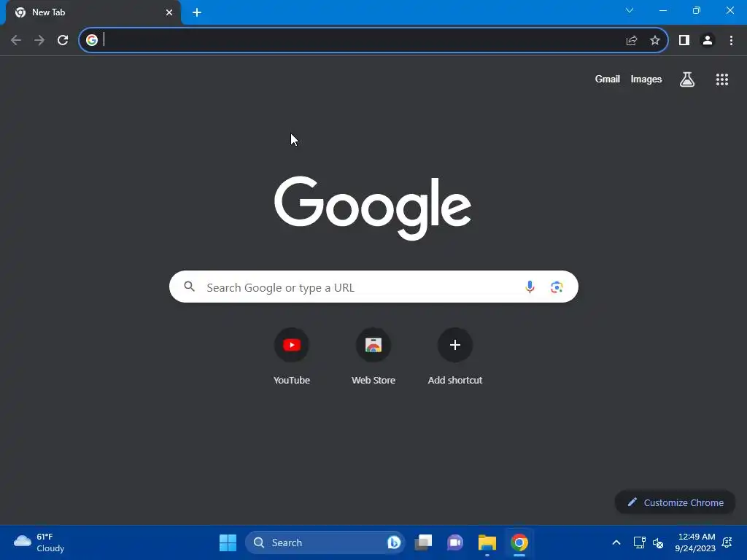Select the New Tab tab
The height and width of the screenshot is (560, 747).
tap(93, 12)
